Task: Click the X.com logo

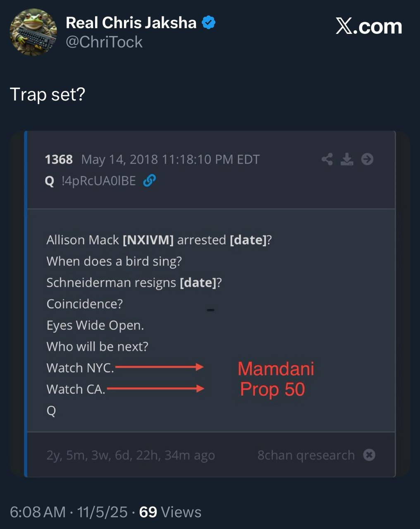Action: (x=368, y=27)
